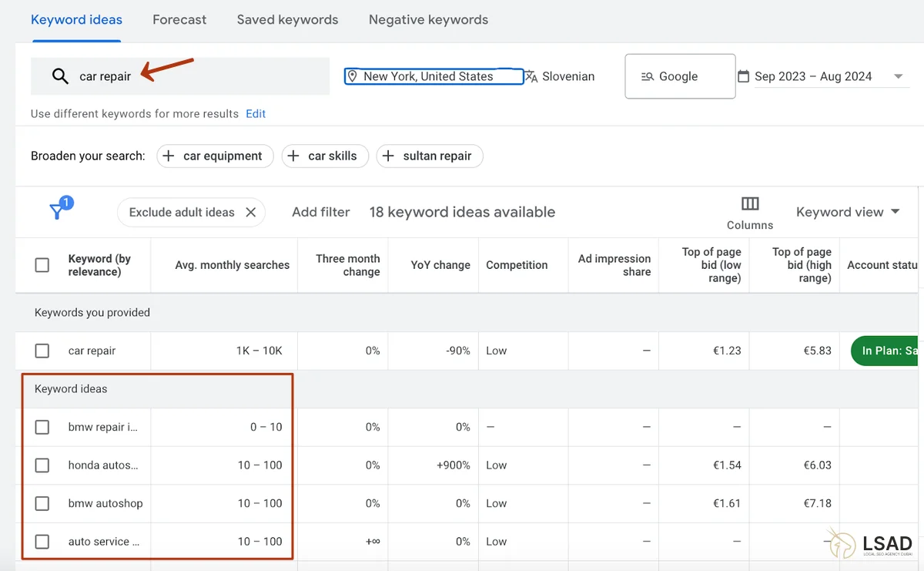Click the bmw autoshop keyword
924x571 pixels.
click(x=105, y=503)
